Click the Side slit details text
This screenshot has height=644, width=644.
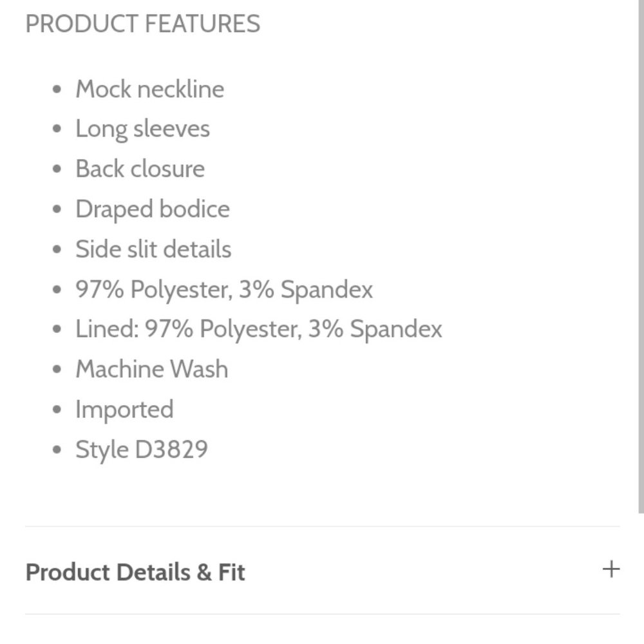coord(153,249)
